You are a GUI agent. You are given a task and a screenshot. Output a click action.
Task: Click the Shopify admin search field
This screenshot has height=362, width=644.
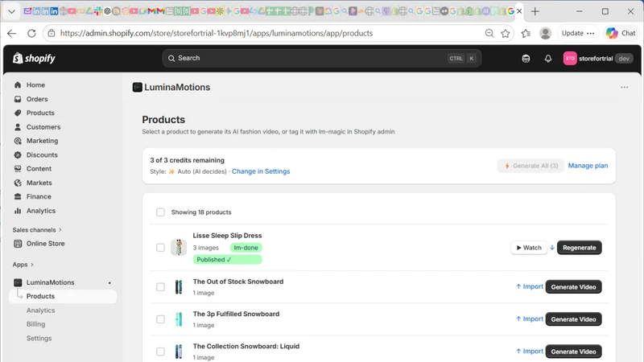(321, 58)
